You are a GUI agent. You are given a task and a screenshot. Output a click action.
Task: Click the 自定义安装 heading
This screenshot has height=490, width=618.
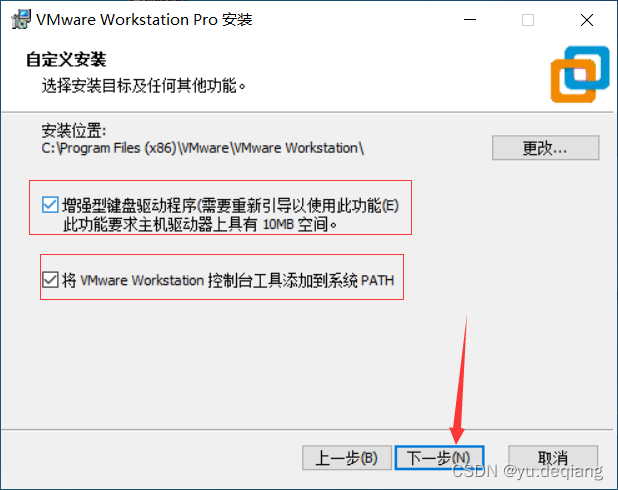pyautogui.click(x=66, y=60)
